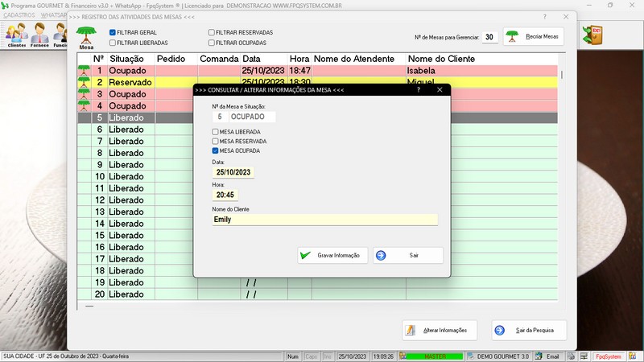Uncheck the MESA OCUPADA option

215,150
